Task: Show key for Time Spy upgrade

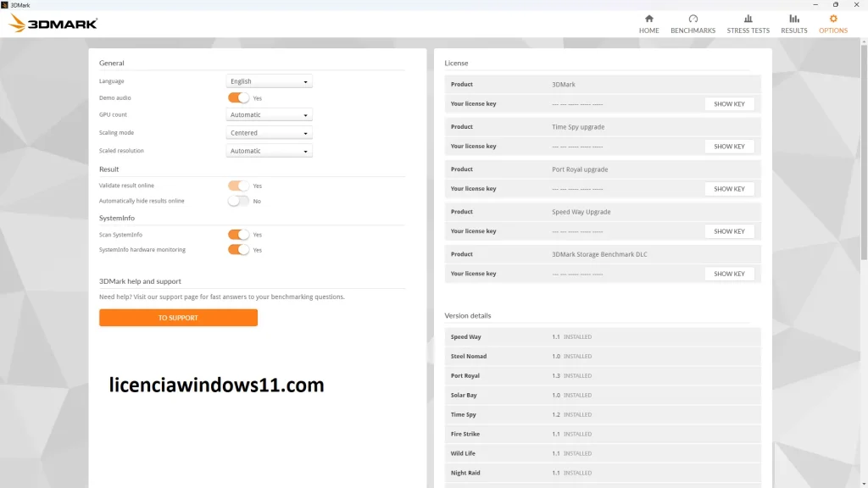Action: 729,147
